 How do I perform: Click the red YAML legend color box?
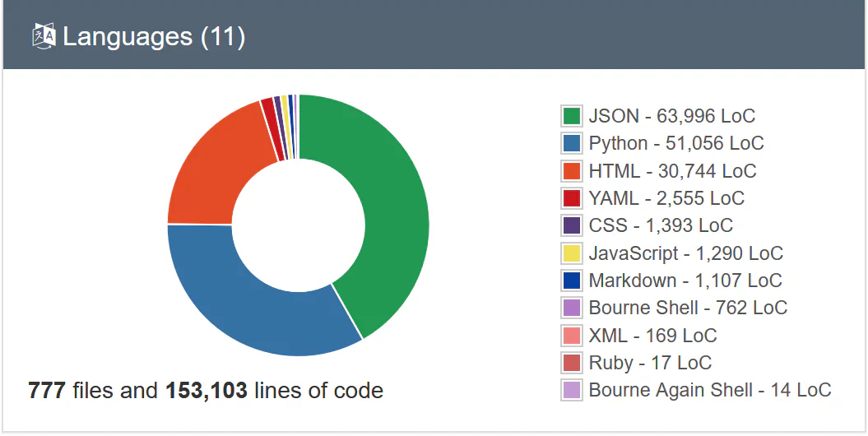[x=572, y=198]
